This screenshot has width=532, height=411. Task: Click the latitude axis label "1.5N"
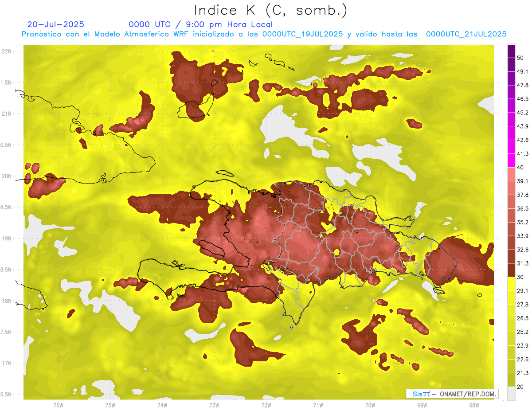point(6,82)
